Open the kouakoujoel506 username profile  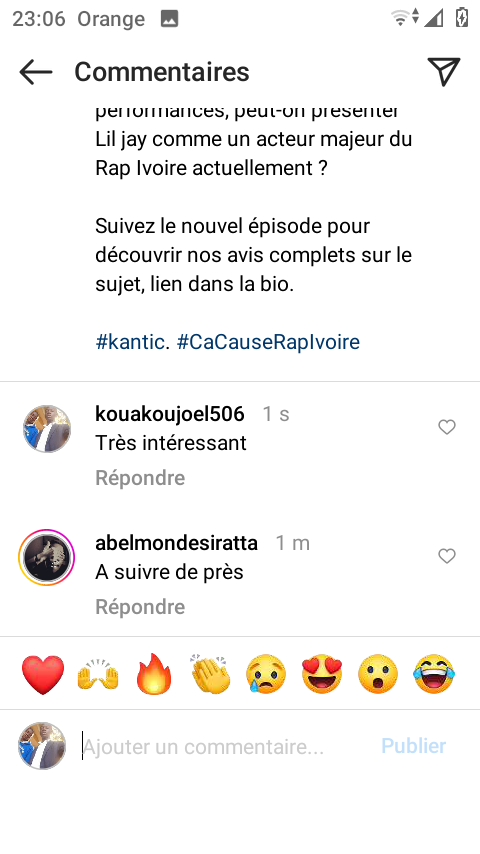point(170,414)
